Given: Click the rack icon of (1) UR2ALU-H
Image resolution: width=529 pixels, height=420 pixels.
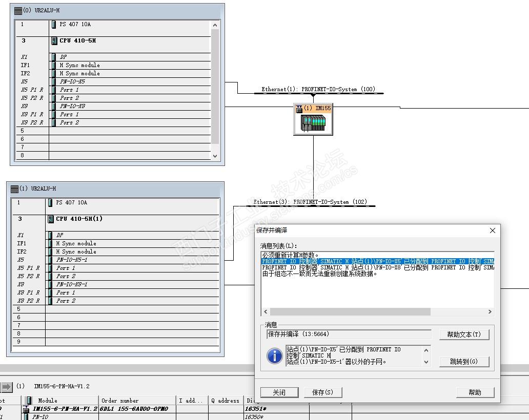Looking at the screenshot, I should [x=14, y=189].
